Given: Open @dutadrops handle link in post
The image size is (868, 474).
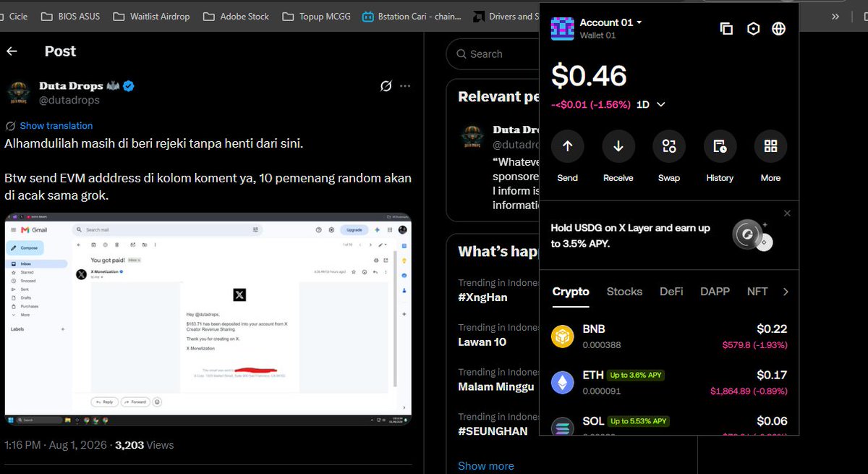Looking at the screenshot, I should tap(68, 101).
